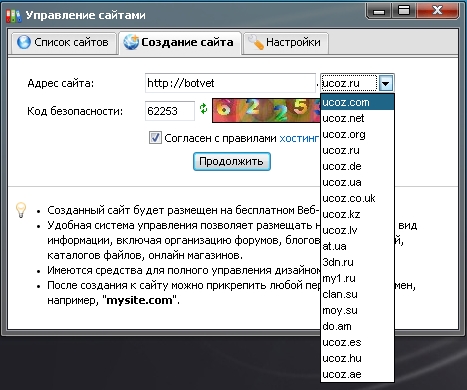Pick ucoz.org from the dropdown list
Viewport: 467px width, 390px height.
[x=357, y=134]
